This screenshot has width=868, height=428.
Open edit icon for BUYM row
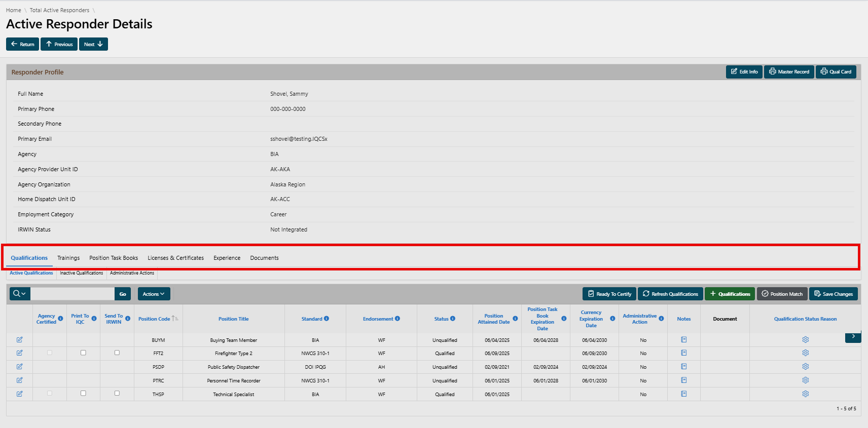click(x=19, y=339)
